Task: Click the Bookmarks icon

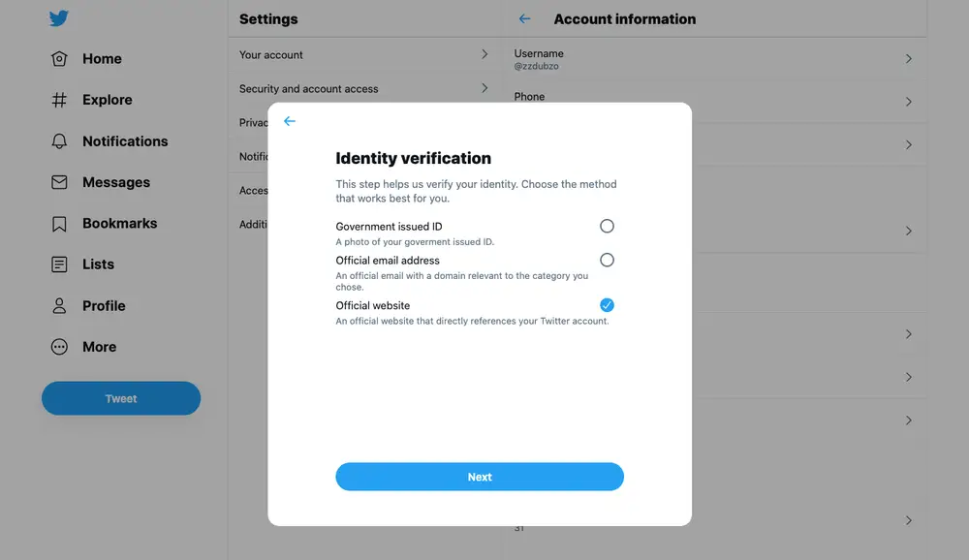Action: (x=60, y=223)
